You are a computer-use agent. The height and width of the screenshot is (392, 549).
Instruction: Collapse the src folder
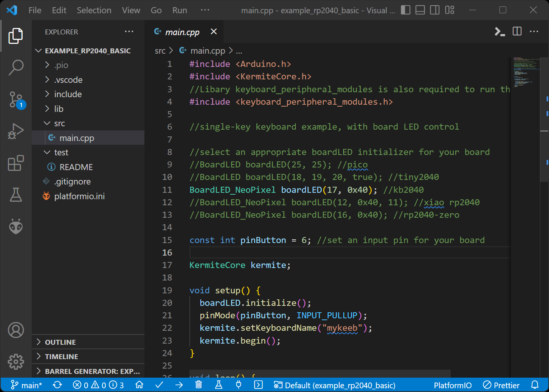click(59, 123)
